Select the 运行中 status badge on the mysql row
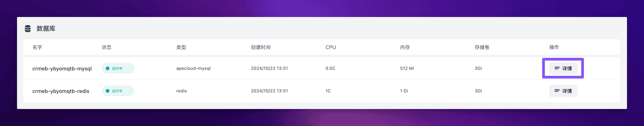 (118, 68)
